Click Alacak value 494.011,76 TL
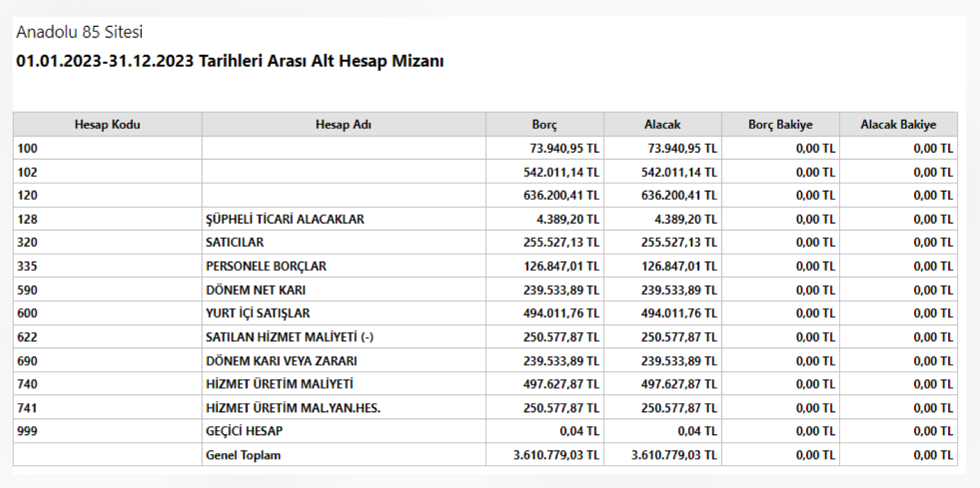Screen dimensions: 980x488 pyautogui.click(x=679, y=314)
